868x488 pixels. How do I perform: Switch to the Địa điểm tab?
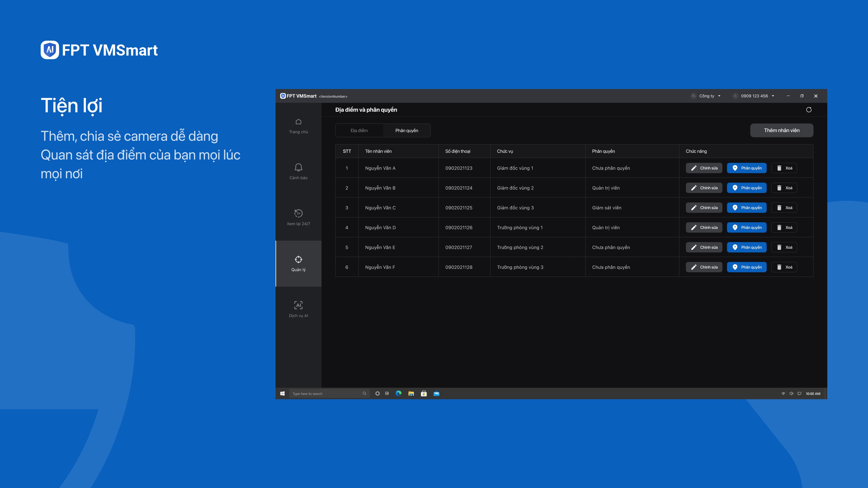point(359,130)
